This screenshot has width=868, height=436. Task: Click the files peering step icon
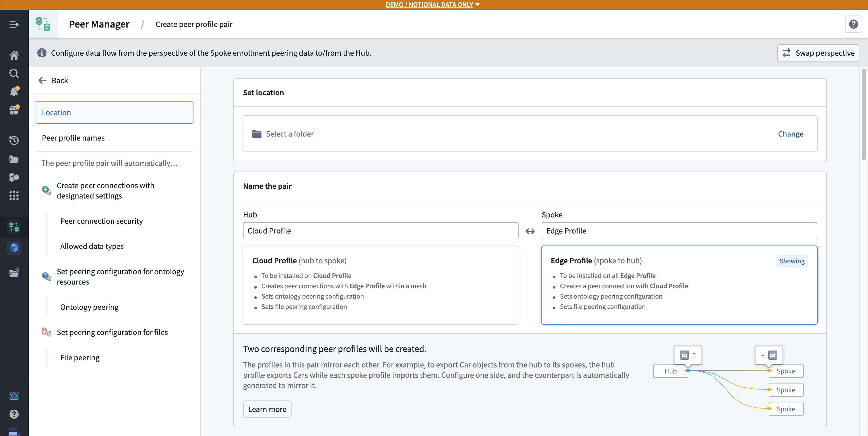pos(46,332)
